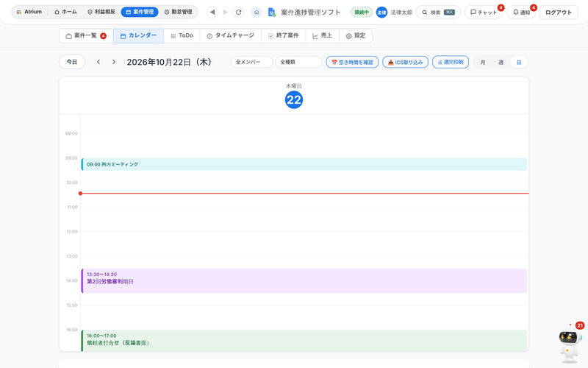Open 終了案件 tab

(284, 36)
